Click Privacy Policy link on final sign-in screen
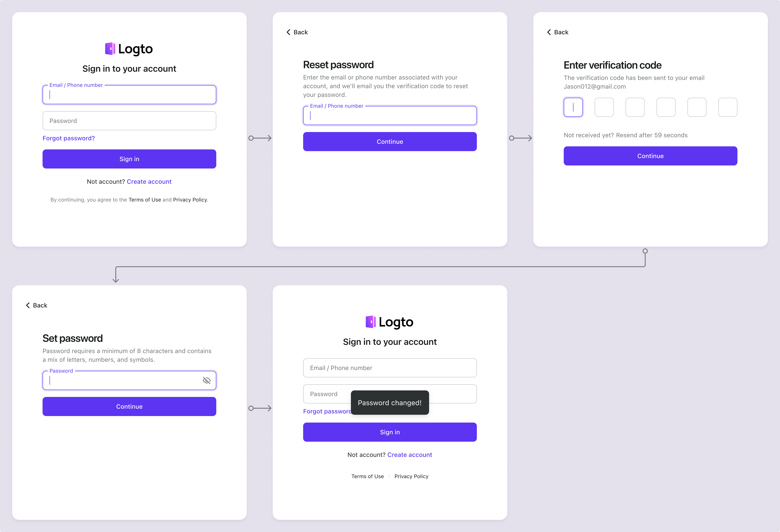Viewport: 780px width, 532px height. (411, 476)
